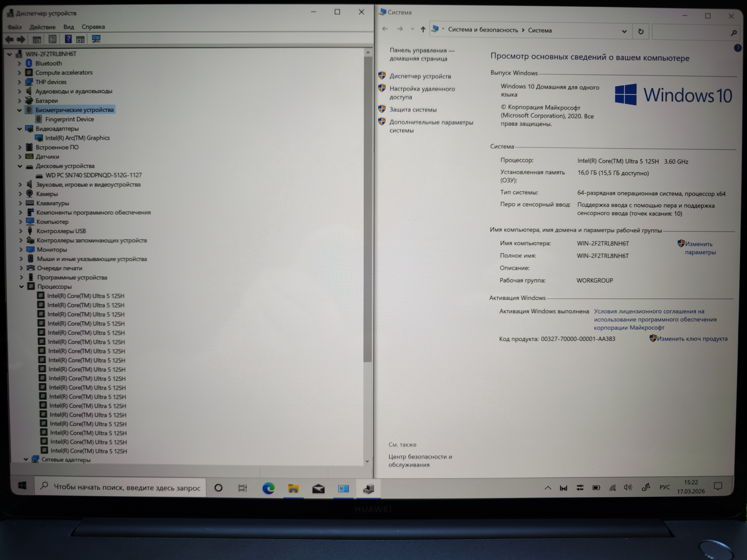Expand the Bluetooth device category
Screen dimensions: 747x560
(x=19, y=63)
